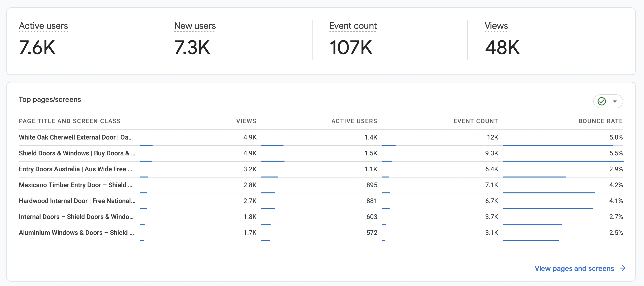Click the 881 active users cell

[x=372, y=201]
